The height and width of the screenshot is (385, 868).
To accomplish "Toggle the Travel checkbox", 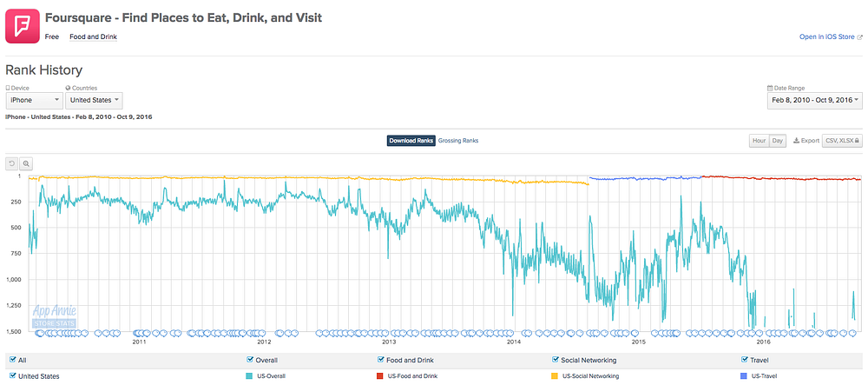I will click(745, 360).
